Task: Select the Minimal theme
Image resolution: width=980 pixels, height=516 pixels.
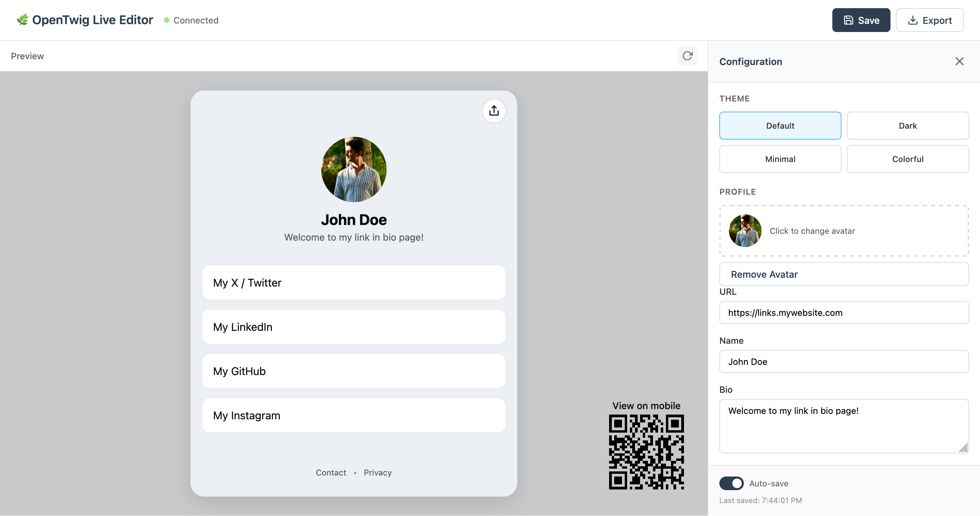Action: (x=780, y=159)
